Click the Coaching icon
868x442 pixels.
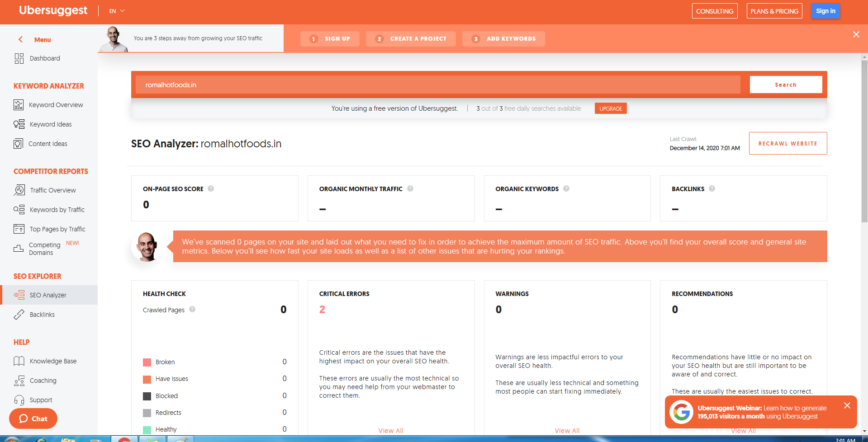click(19, 381)
